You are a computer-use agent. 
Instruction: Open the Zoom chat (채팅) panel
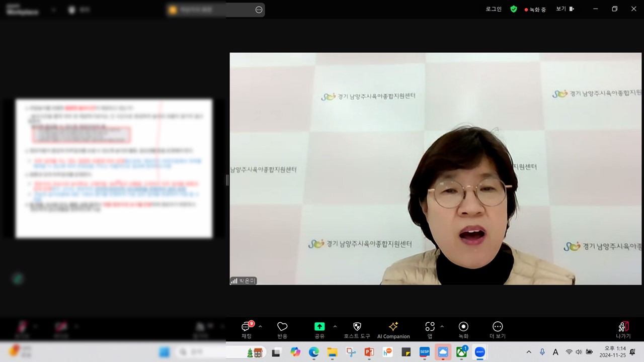point(247,330)
